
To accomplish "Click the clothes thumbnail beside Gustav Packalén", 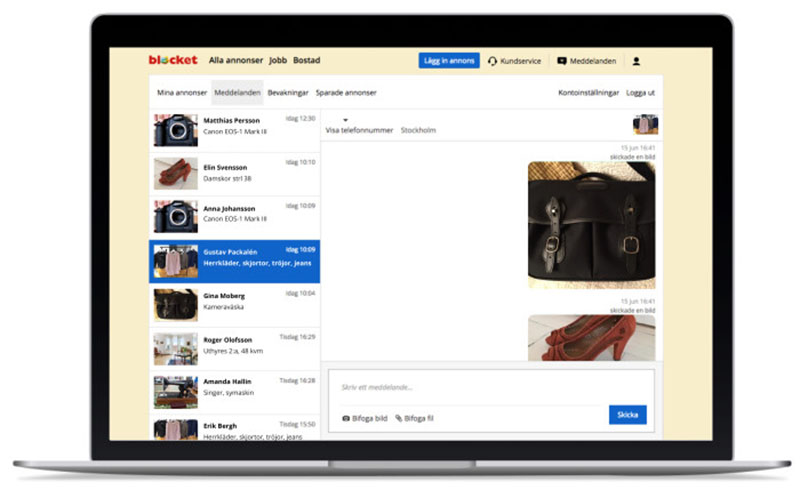I will pos(176,261).
